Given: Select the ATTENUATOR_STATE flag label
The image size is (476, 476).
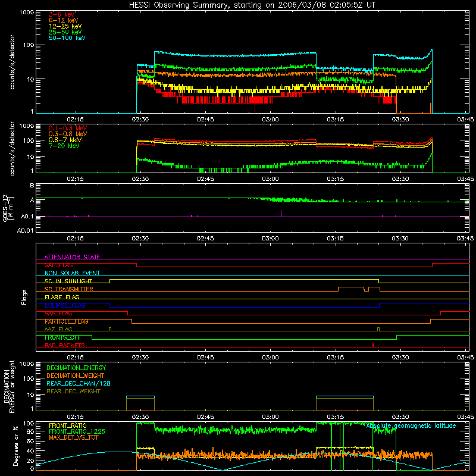Looking at the screenshot, I should [72, 257].
